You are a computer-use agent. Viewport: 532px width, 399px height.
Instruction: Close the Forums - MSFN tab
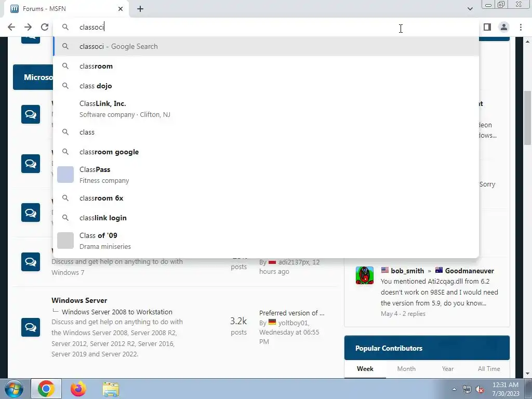point(121,9)
